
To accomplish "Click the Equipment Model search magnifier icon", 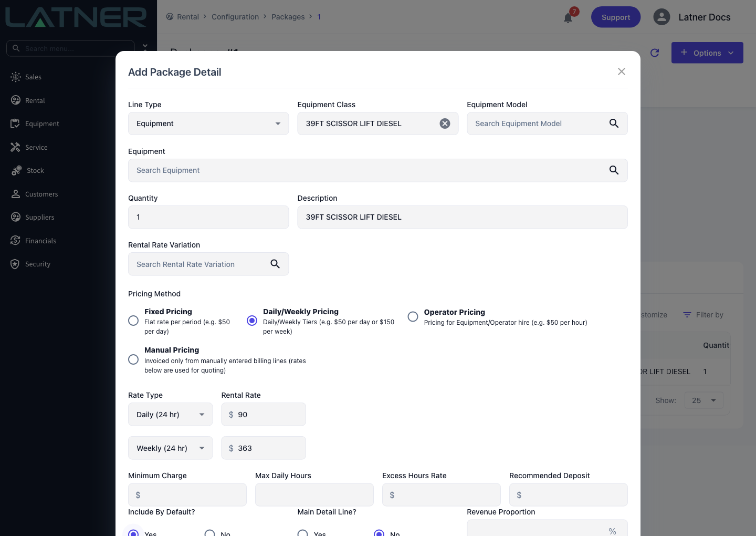I will [x=614, y=123].
